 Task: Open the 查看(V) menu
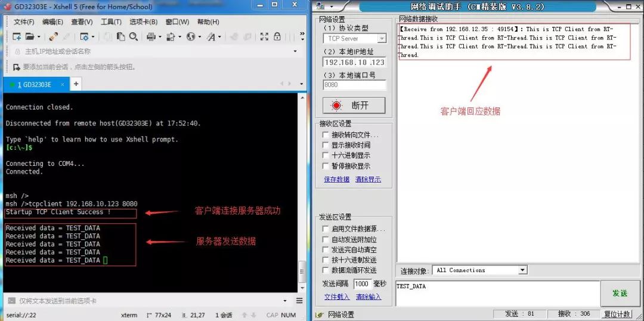click(82, 22)
